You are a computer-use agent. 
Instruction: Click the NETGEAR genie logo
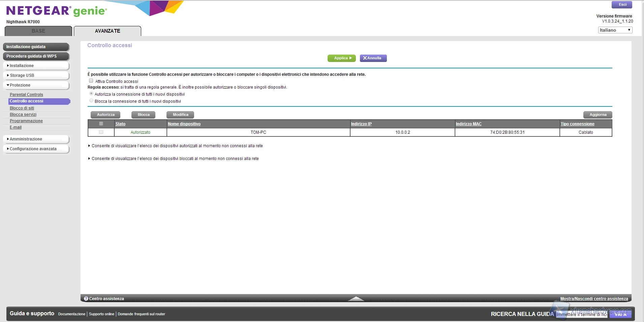point(57,11)
